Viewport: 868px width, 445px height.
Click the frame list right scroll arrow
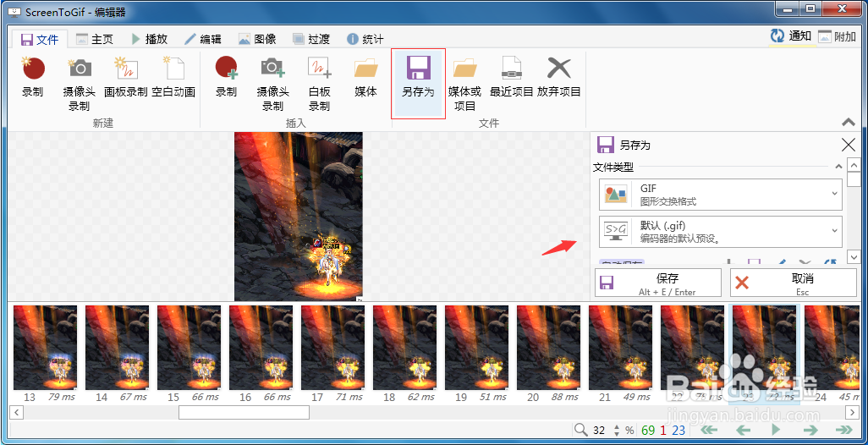(853, 412)
